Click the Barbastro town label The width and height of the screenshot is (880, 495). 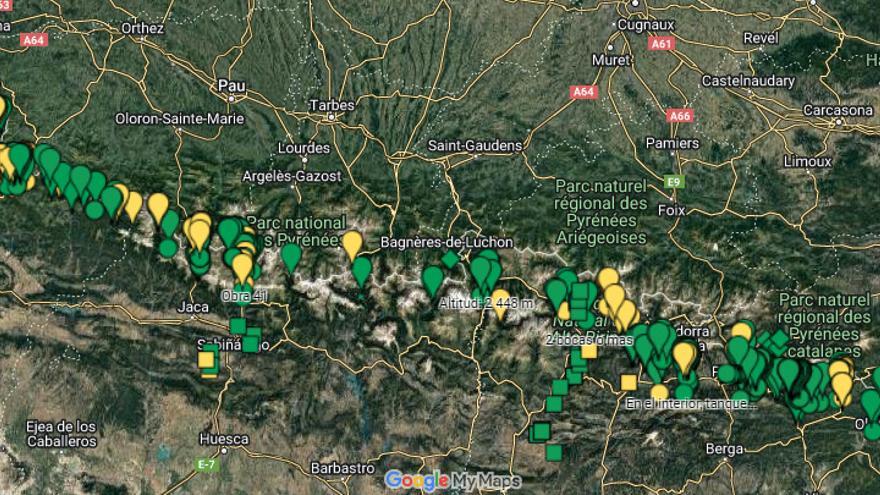(342, 468)
